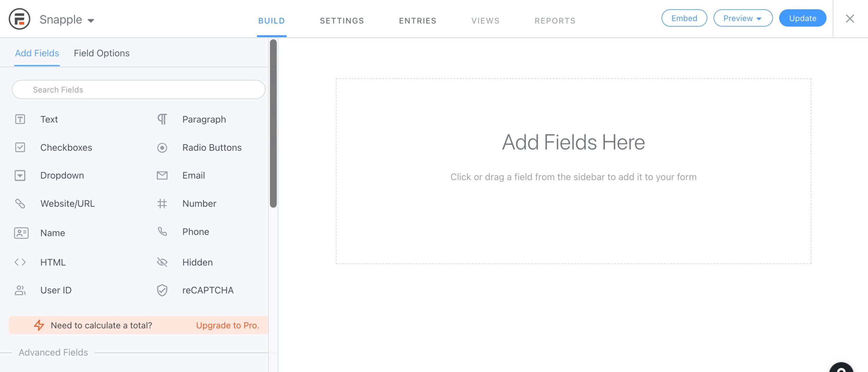The image size is (868, 372).
Task: Drag the Email field to form area
Action: point(193,175)
